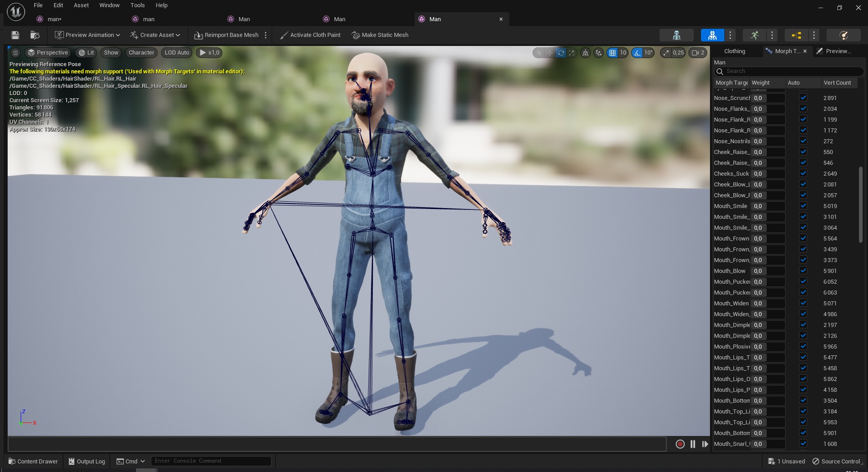Viewport: 868px width, 472px height.
Task: Open the Tools menu
Action: 137,5
